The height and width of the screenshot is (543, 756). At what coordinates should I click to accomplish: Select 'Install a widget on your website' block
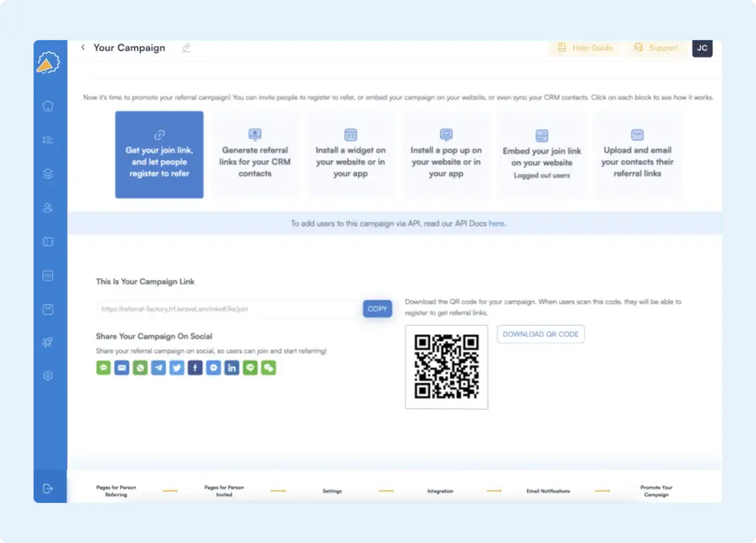[351, 155]
